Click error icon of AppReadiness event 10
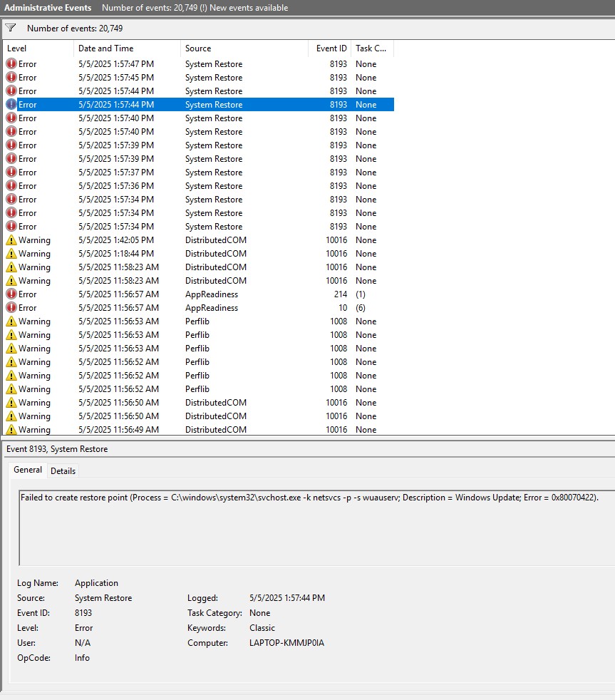This screenshot has width=615, height=700. point(11,308)
